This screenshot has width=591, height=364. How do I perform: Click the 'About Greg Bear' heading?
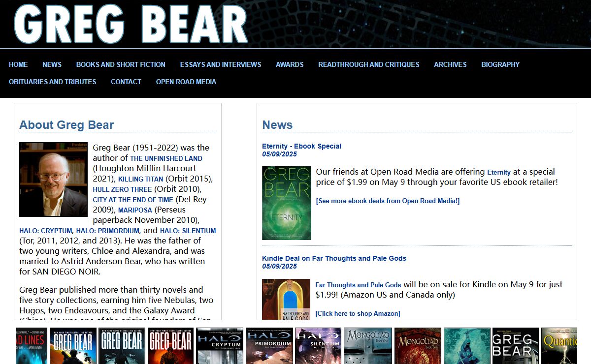pos(66,125)
